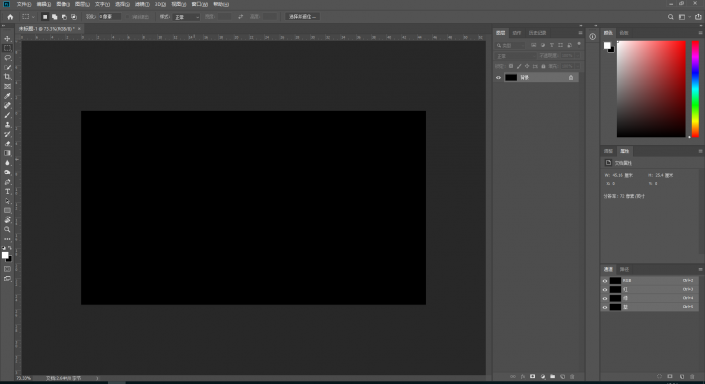Choose New Selection mode icon
This screenshot has width=705, height=384.
(45, 17)
